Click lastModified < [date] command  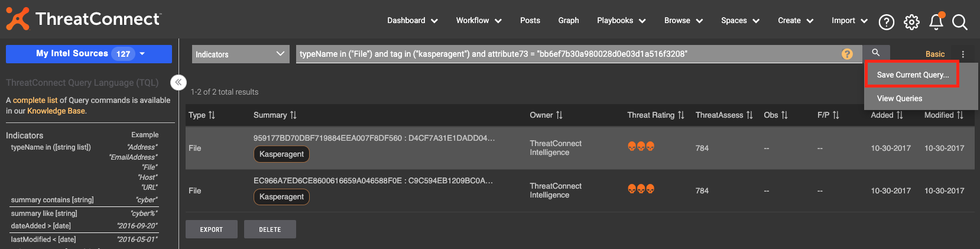coord(43,240)
